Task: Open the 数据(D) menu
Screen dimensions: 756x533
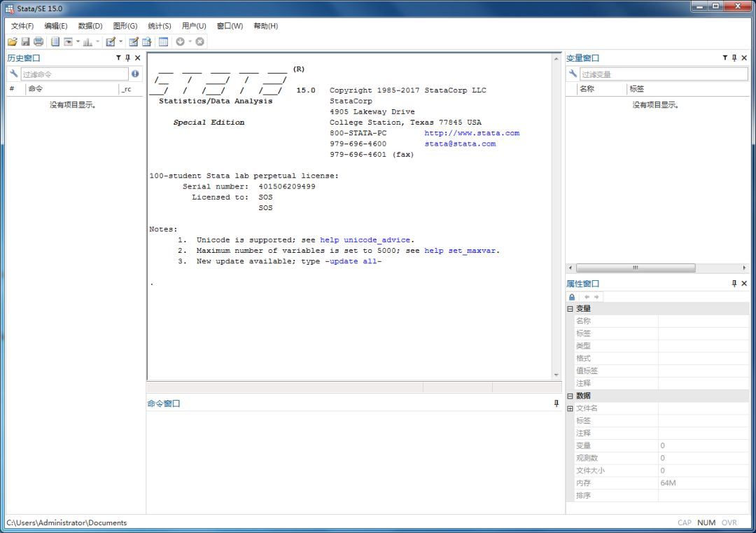Action: click(x=90, y=26)
